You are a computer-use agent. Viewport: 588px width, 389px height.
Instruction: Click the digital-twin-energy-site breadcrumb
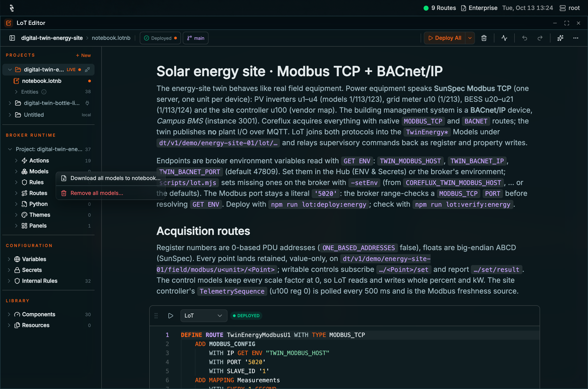[x=52, y=38]
